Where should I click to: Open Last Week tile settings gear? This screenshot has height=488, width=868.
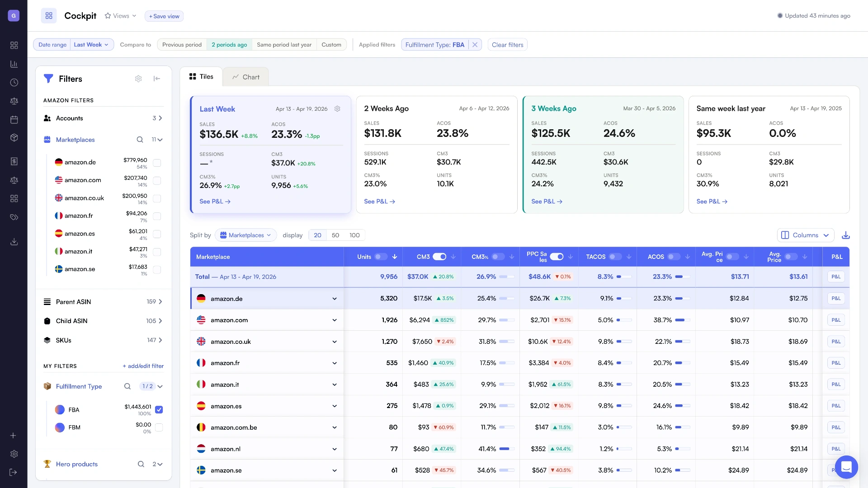(337, 109)
